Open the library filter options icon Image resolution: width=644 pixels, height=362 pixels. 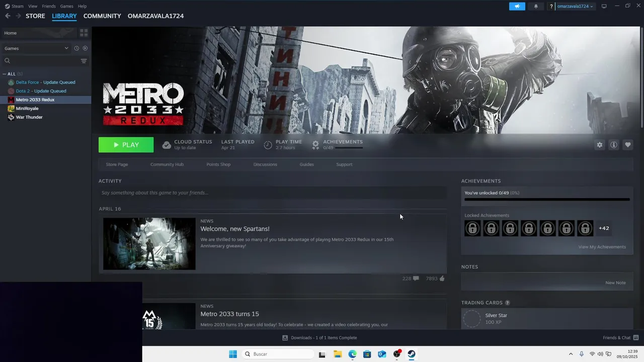pyautogui.click(x=84, y=61)
